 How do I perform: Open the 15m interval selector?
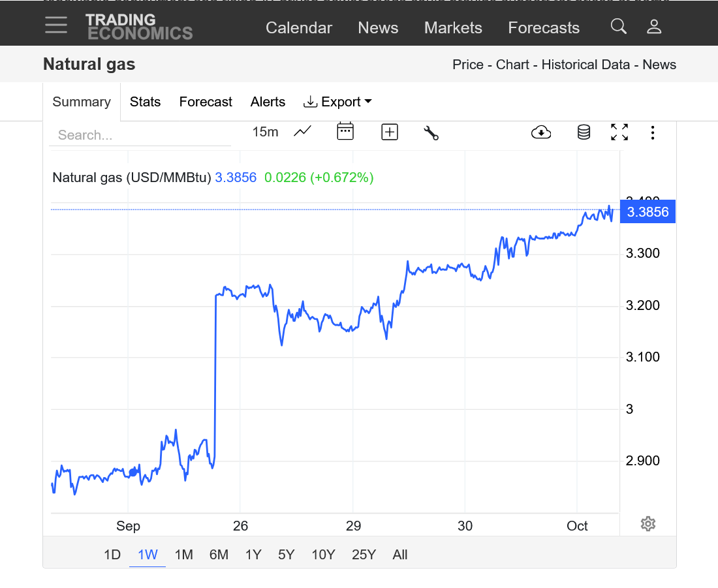tap(265, 132)
